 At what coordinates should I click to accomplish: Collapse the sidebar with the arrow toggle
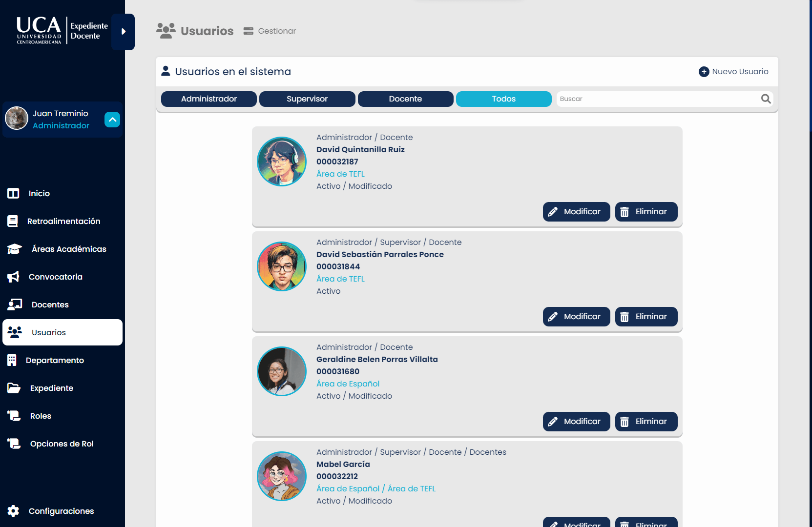pos(123,32)
